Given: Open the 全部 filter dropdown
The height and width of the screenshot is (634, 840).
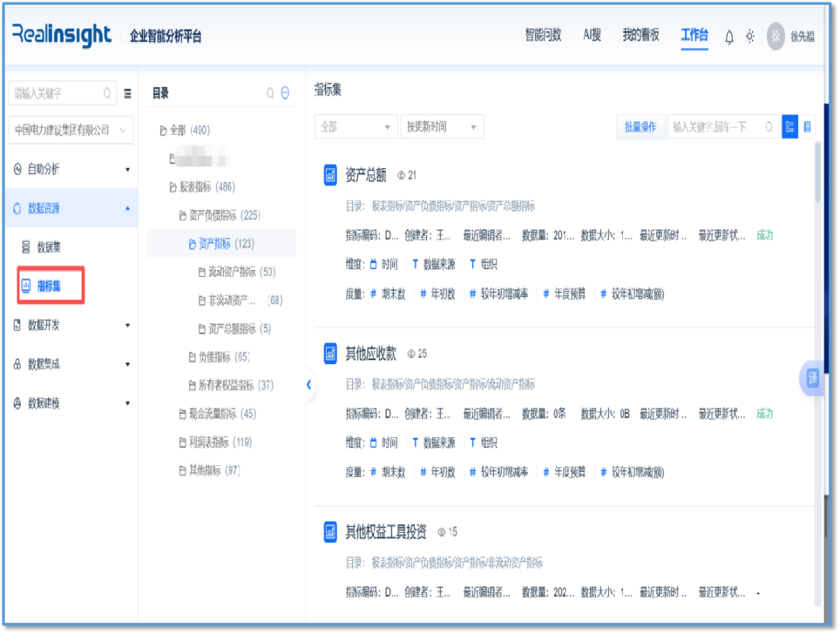Looking at the screenshot, I should click(355, 127).
